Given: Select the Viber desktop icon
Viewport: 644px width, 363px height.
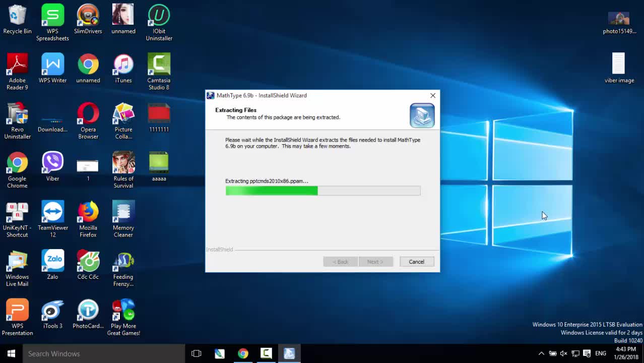Looking at the screenshot, I should (x=52, y=166).
